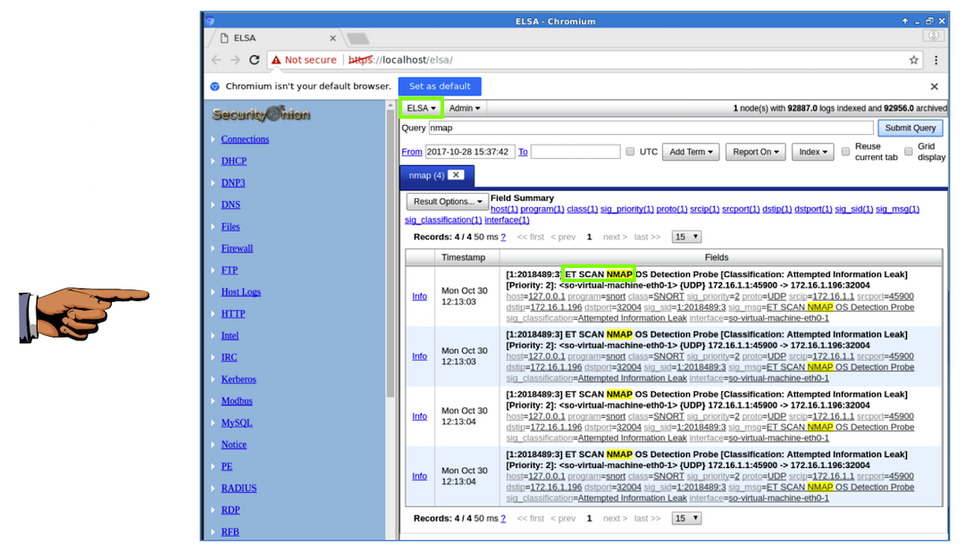
Task: Dismiss the default browser notification bar
Action: [934, 87]
